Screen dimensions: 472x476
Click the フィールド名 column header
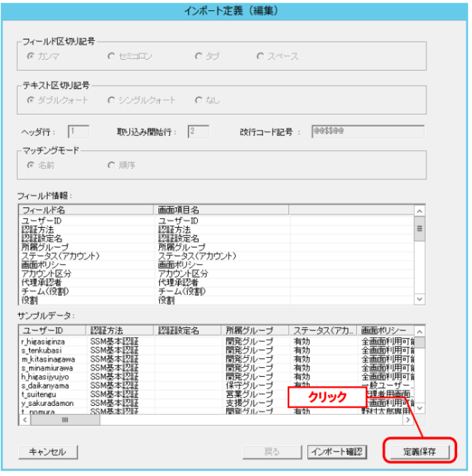pyautogui.click(x=86, y=210)
